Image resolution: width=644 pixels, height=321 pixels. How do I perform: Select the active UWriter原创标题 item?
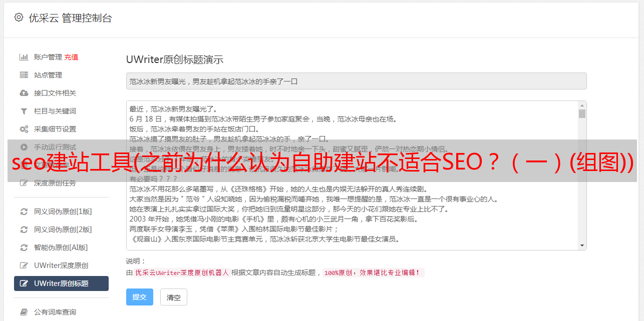pos(61,283)
